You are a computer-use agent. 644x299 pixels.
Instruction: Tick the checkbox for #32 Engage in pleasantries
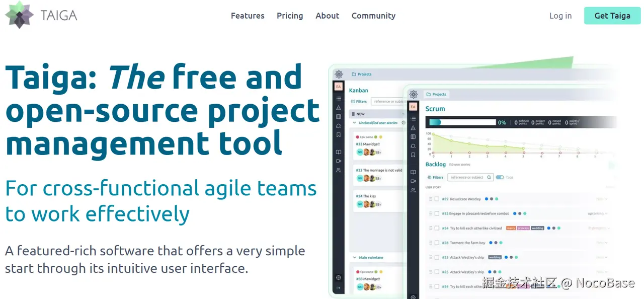(x=437, y=213)
